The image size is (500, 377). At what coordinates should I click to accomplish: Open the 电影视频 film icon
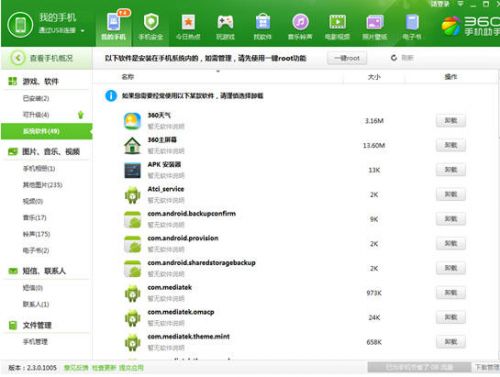337,27
